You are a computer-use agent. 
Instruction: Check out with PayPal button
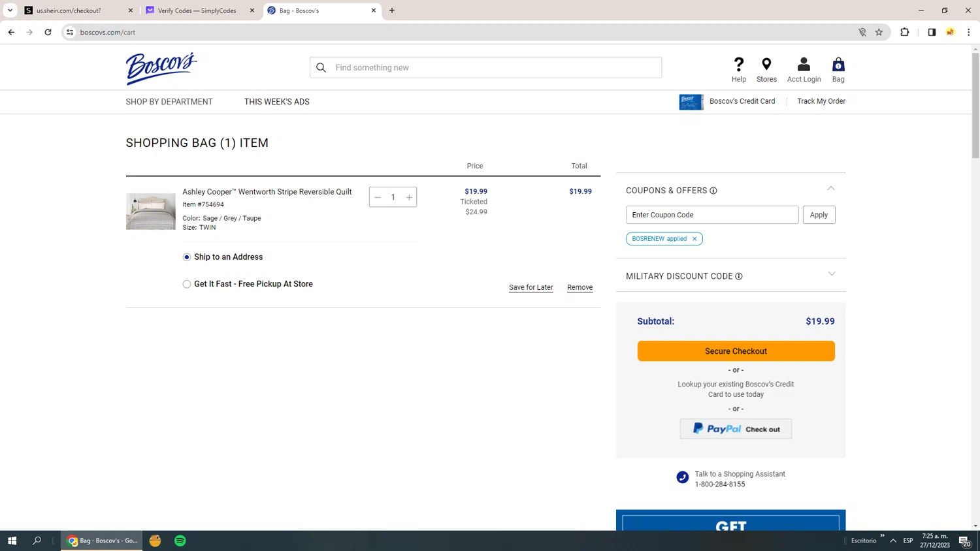[x=736, y=429]
